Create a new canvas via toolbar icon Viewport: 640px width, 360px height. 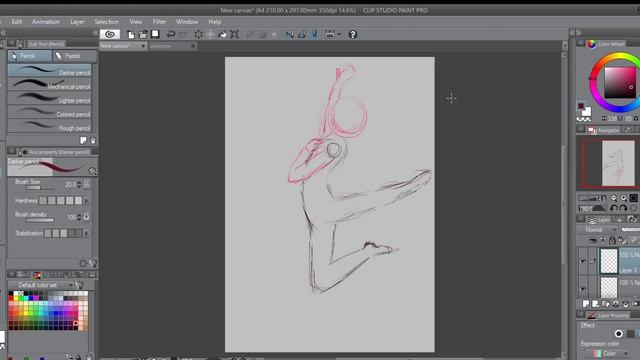point(131,35)
